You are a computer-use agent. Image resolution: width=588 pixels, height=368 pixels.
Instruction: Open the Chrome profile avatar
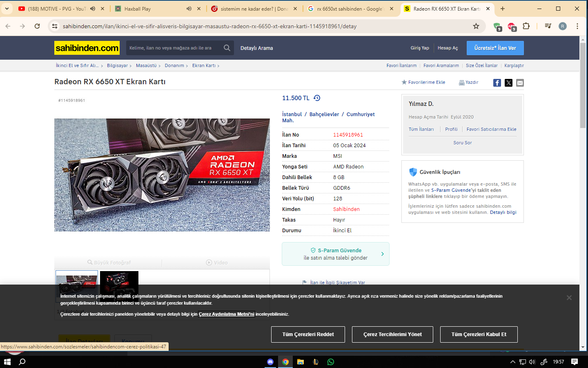coord(563,26)
